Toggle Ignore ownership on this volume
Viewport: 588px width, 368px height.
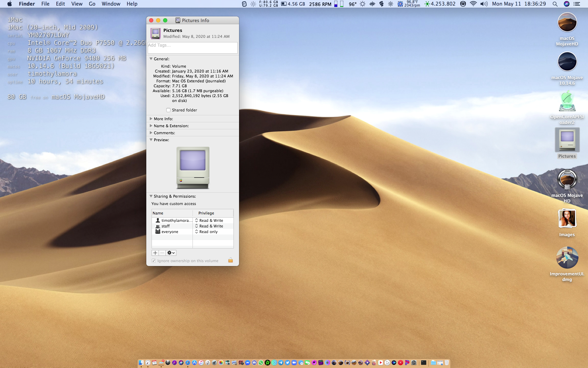(154, 261)
